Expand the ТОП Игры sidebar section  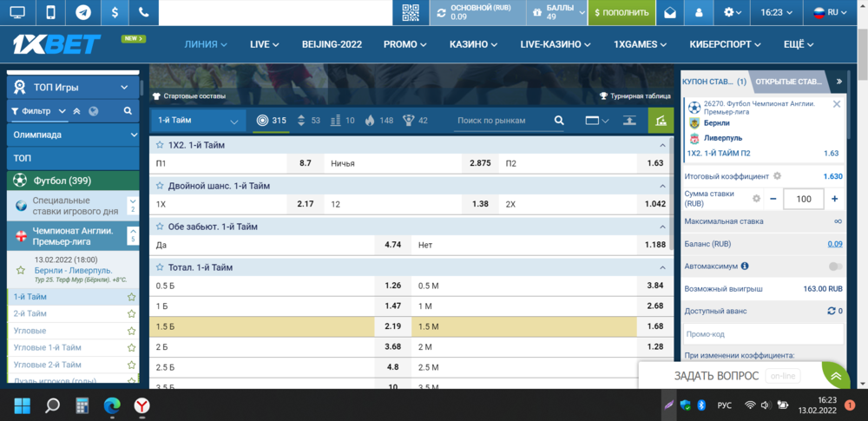pos(73,87)
